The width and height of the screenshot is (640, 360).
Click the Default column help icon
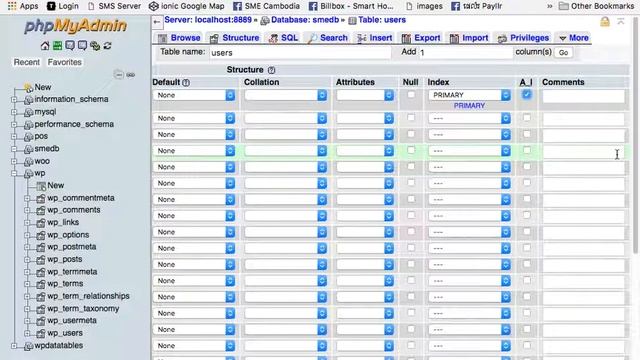pyautogui.click(x=186, y=82)
